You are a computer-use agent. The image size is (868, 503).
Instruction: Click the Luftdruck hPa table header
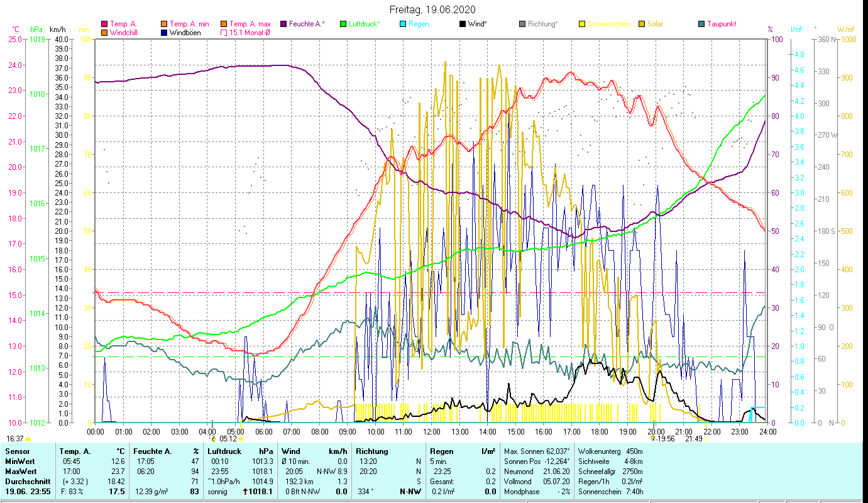[241, 451]
